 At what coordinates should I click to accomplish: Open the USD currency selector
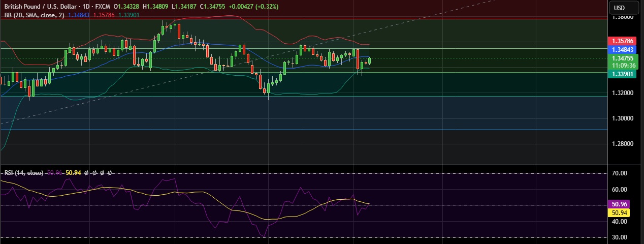point(625,8)
